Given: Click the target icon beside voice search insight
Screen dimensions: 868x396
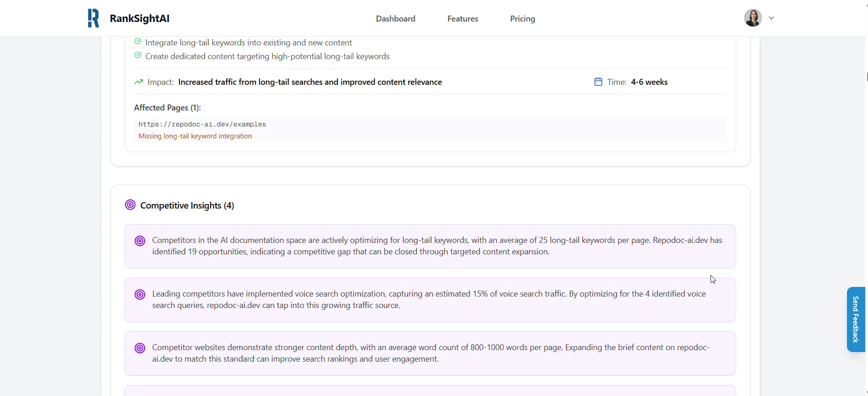Looking at the screenshot, I should [x=140, y=295].
